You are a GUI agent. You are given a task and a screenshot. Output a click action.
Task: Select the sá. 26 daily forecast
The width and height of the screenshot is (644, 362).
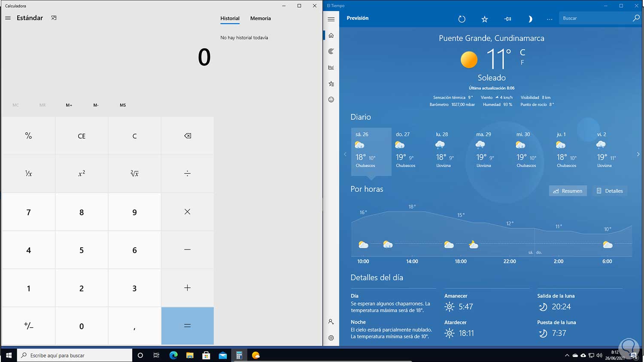coord(371,151)
